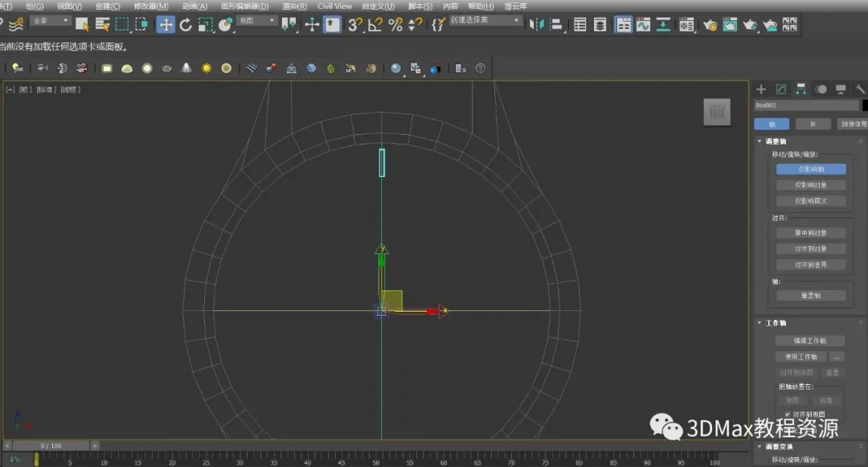Click the 重置轴 button
Viewport: 868px width, 467px height.
tap(811, 296)
